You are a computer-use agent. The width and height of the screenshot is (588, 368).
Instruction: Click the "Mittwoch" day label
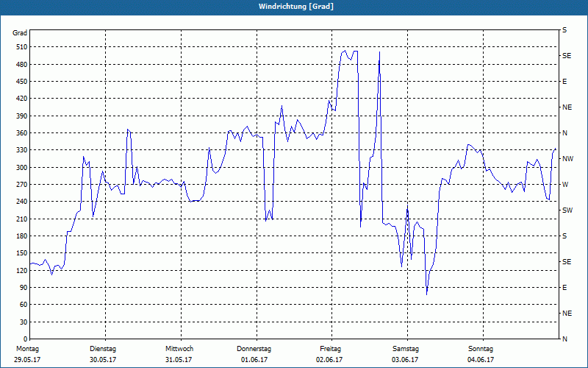click(x=179, y=349)
